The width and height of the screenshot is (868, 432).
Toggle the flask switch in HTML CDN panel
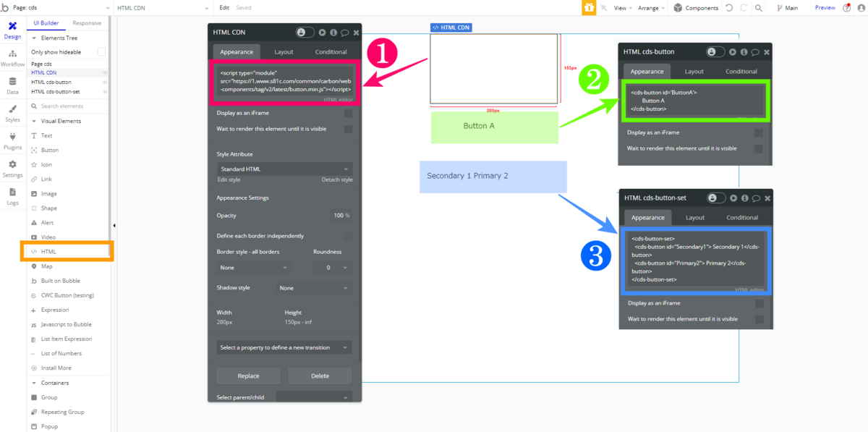click(x=305, y=33)
